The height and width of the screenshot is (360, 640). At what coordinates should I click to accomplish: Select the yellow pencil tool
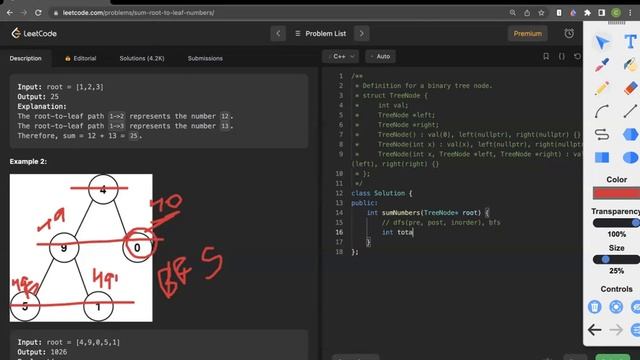(x=602, y=88)
